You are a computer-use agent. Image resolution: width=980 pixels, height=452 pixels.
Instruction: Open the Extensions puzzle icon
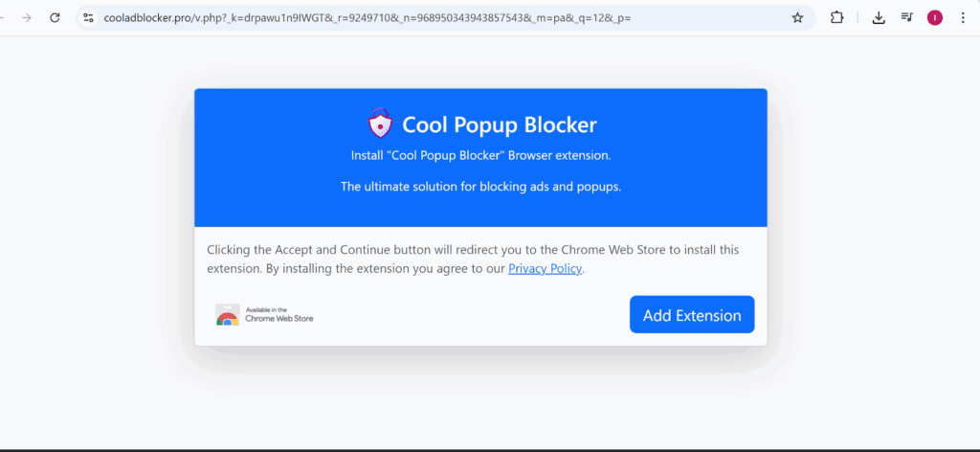pos(836,17)
